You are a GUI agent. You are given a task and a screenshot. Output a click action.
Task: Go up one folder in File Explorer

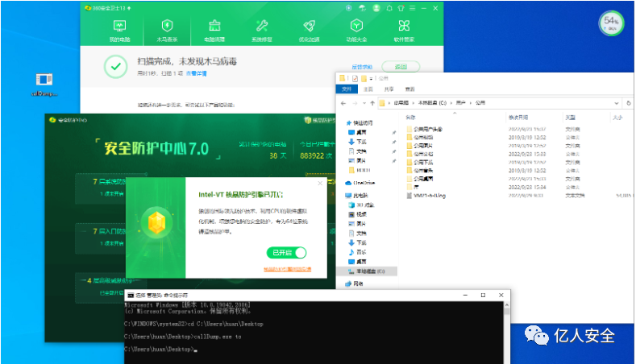click(372, 103)
